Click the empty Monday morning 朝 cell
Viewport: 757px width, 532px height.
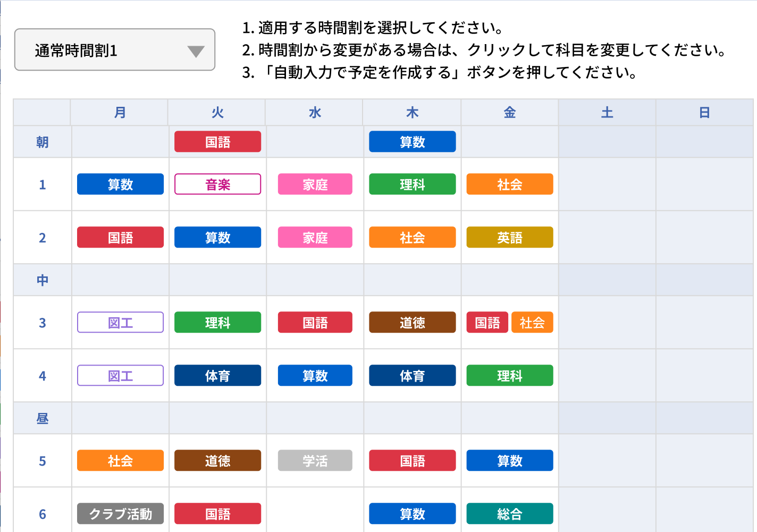(x=120, y=142)
